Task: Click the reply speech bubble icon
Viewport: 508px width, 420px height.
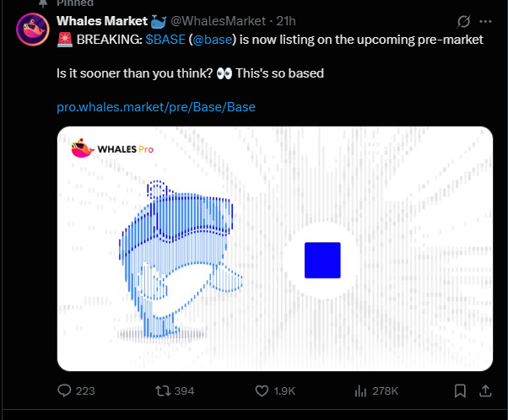Action: [x=64, y=390]
